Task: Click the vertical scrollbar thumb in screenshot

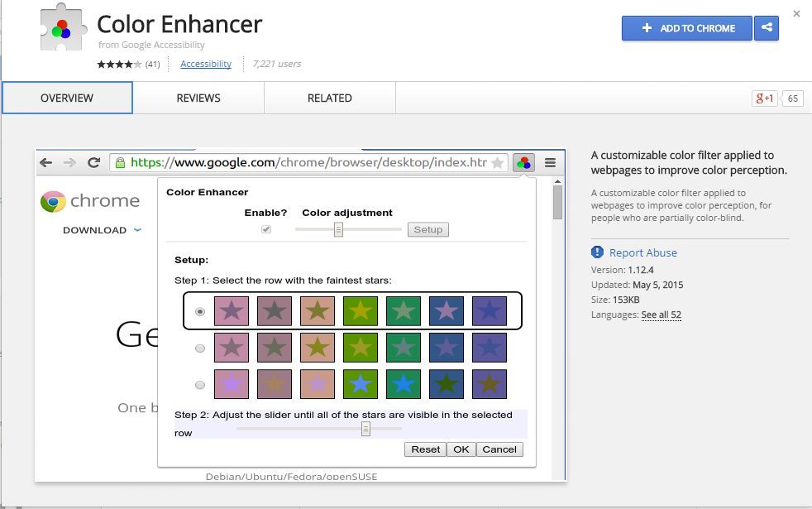Action: [x=557, y=202]
